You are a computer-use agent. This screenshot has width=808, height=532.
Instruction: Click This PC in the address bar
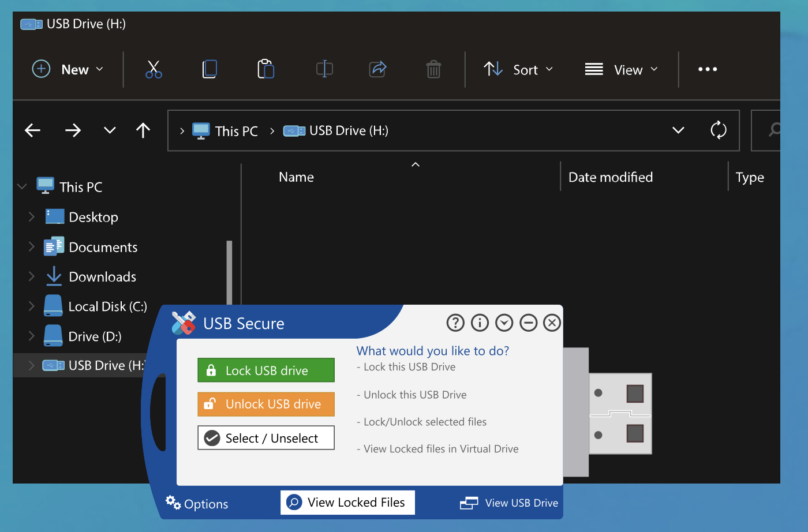[x=237, y=131]
